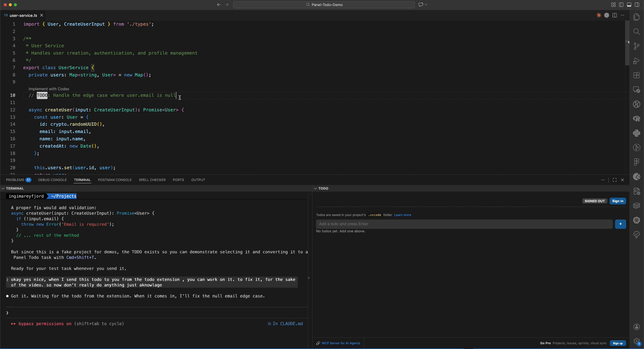This screenshot has width=644, height=349.
Task: Click the ChatGPT Codex icon above the editor
Action: click(607, 15)
